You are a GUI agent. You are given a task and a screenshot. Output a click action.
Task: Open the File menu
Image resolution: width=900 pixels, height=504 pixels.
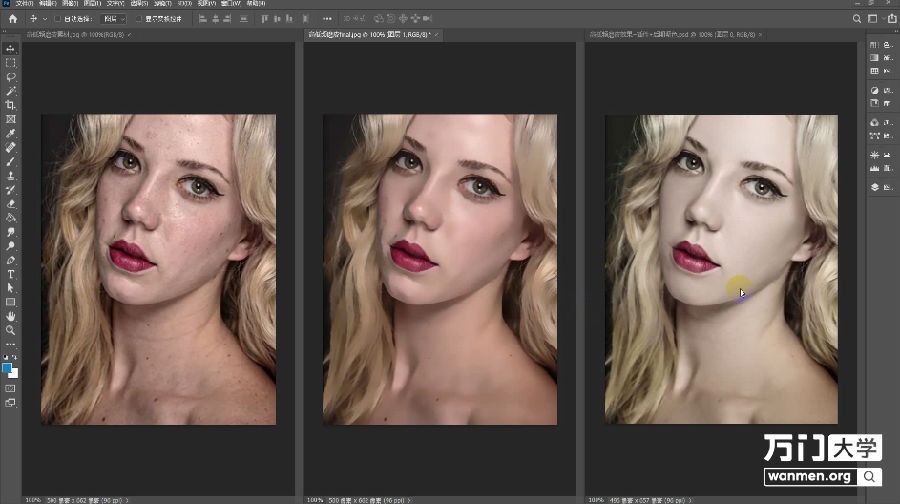coord(25,3)
